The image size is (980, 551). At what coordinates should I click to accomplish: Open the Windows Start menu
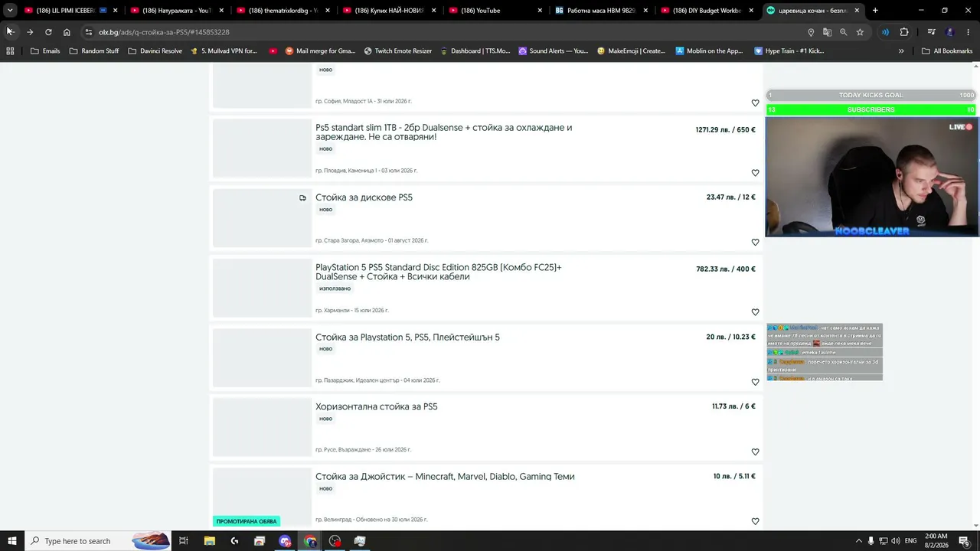(x=12, y=541)
